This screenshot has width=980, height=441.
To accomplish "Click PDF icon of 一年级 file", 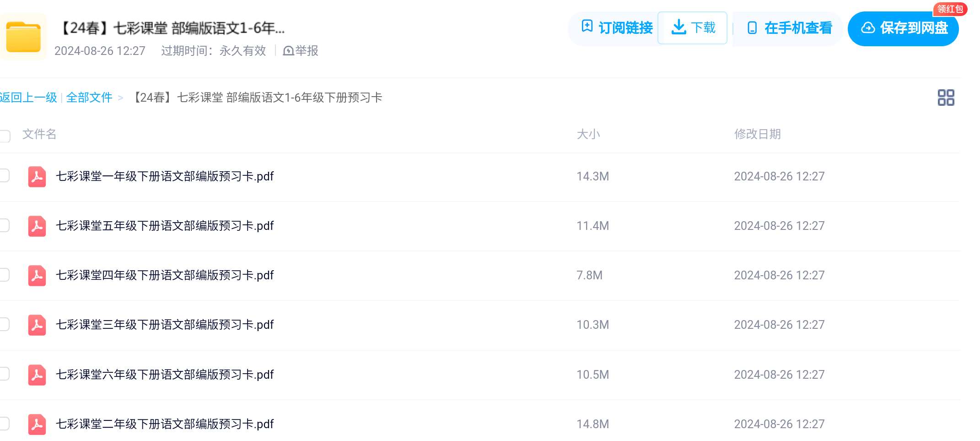I will (37, 177).
